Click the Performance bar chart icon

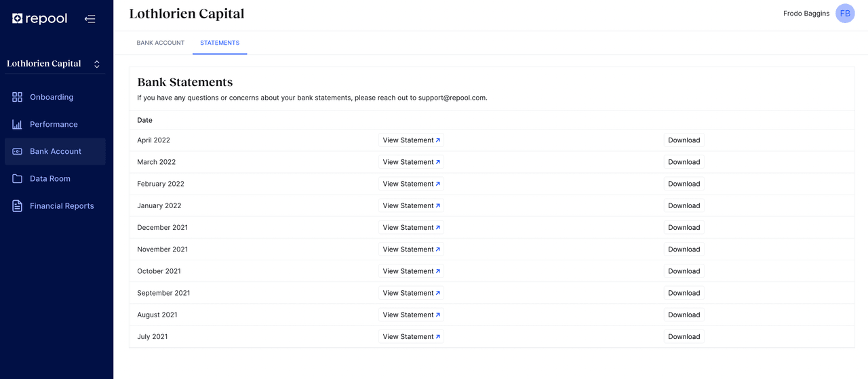click(x=18, y=124)
